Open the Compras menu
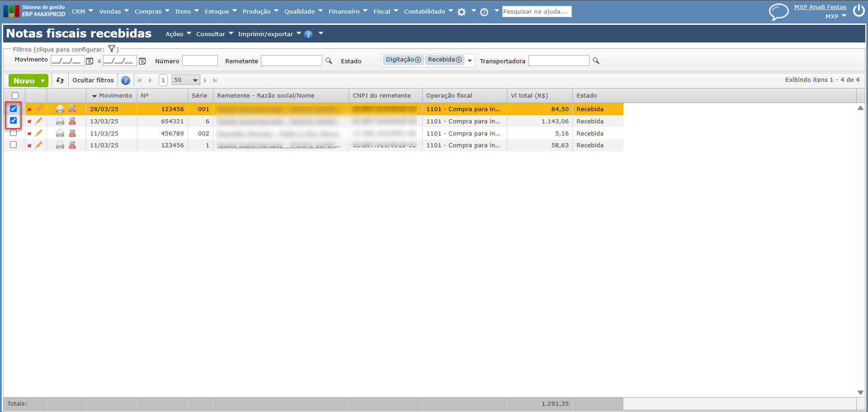Screen dimensions: 868x412 coord(152,11)
